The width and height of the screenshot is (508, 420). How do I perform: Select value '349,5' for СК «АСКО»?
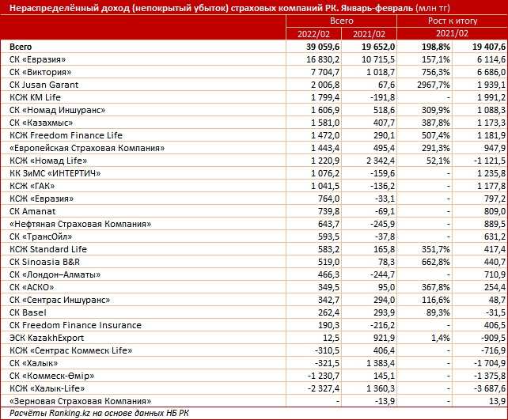tap(329, 287)
